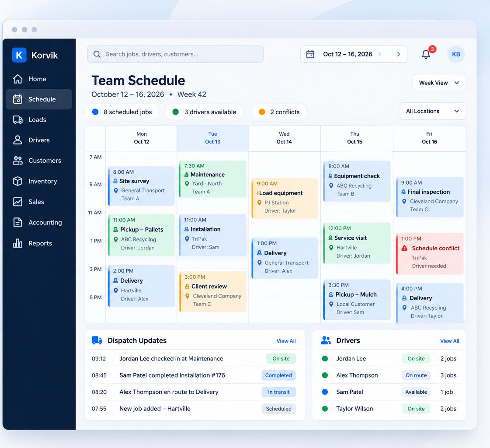Screen dimensions: 490x448
Task: Click the Accounting document icon in the sidebar
Action: [18, 222]
